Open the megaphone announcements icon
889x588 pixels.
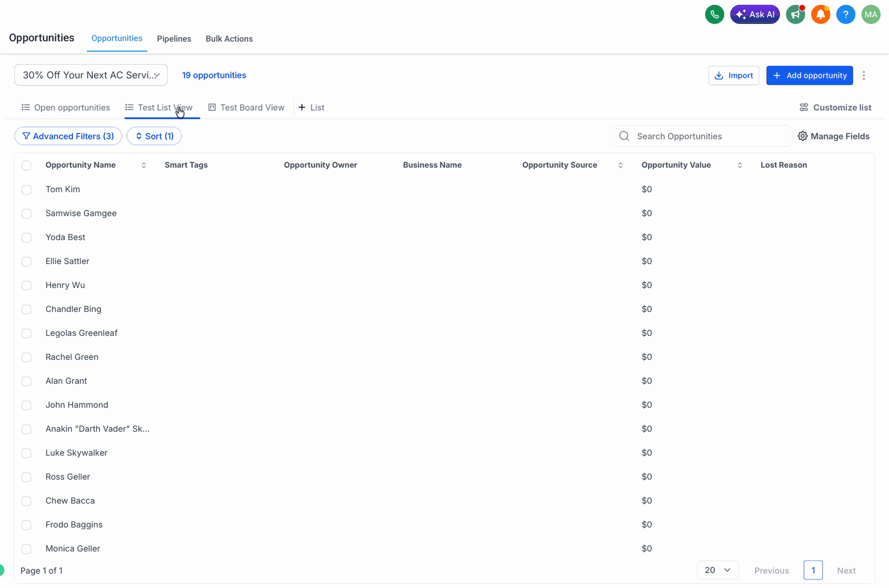tap(796, 14)
